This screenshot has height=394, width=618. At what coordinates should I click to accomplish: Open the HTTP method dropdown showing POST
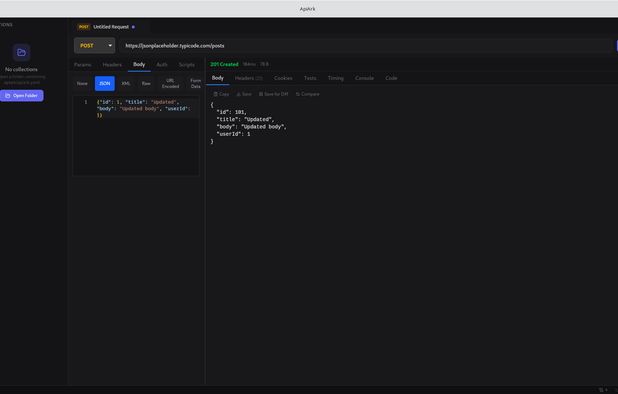point(95,46)
